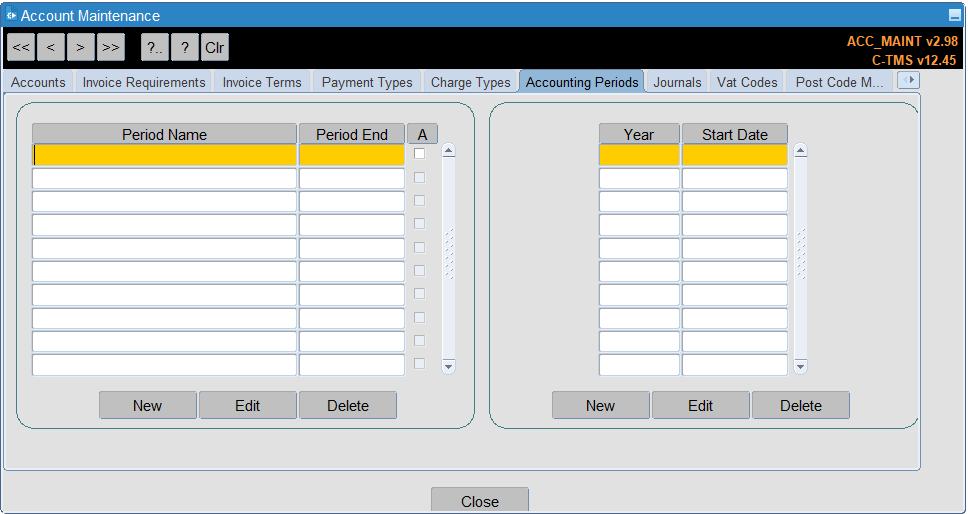Switch to the Journals tab
968x514 pixels.
coord(677,82)
